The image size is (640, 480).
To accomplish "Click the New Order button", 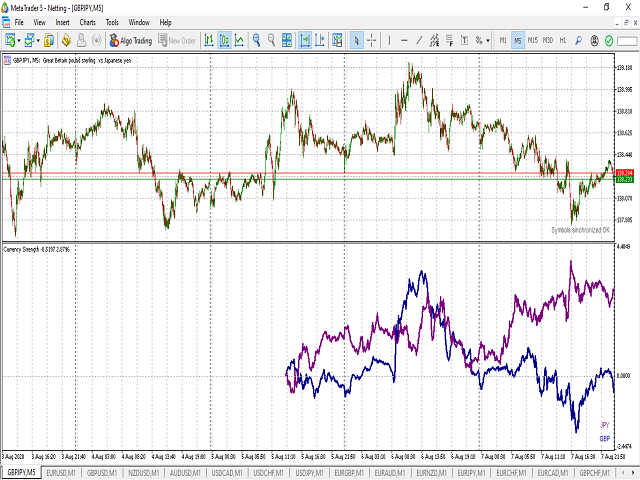I will point(177,41).
